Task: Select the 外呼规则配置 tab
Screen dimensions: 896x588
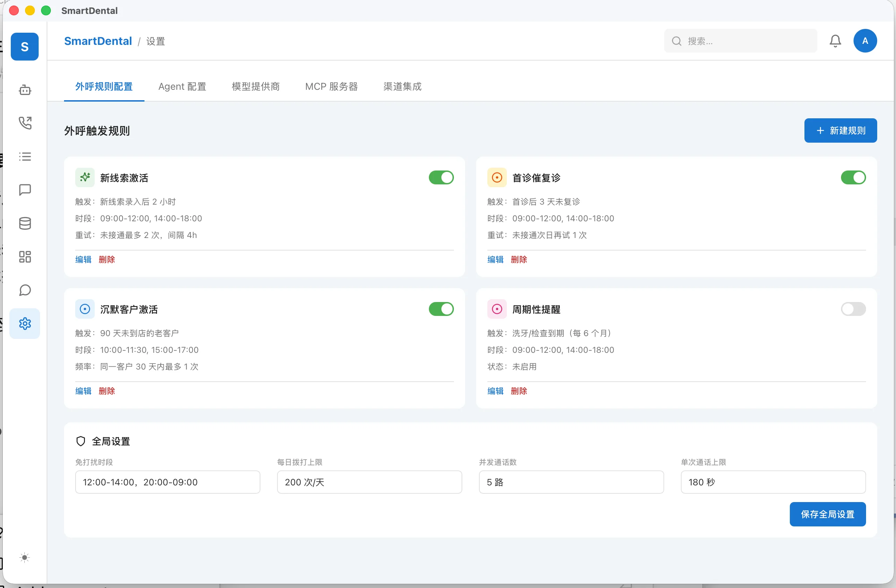Action: [x=104, y=87]
